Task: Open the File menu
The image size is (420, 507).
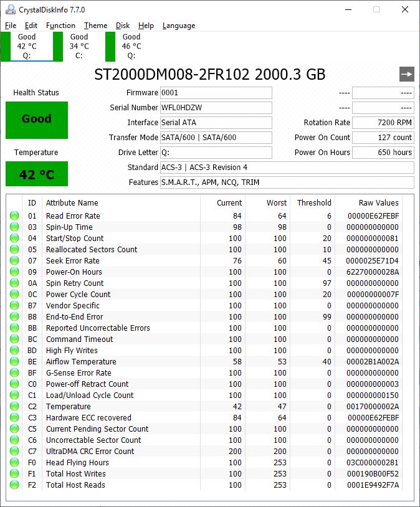Action: coord(11,26)
